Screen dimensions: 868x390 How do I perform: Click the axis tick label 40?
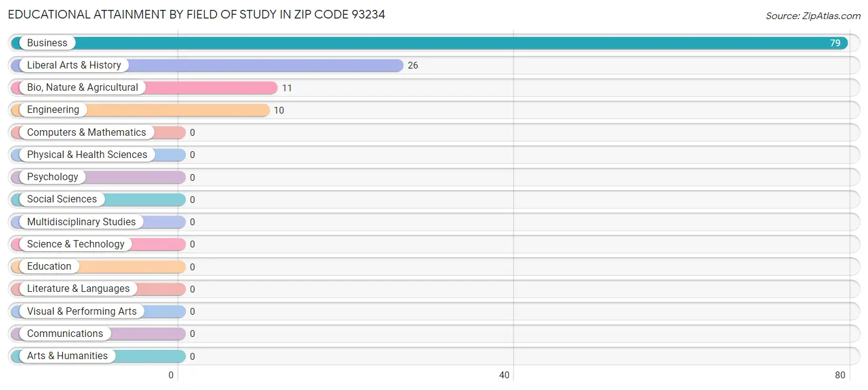[x=504, y=375]
